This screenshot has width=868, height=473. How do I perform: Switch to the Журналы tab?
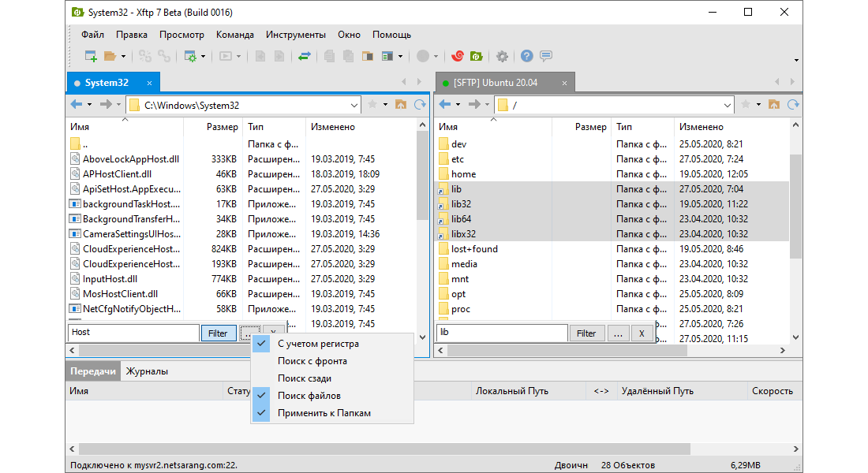tap(148, 371)
